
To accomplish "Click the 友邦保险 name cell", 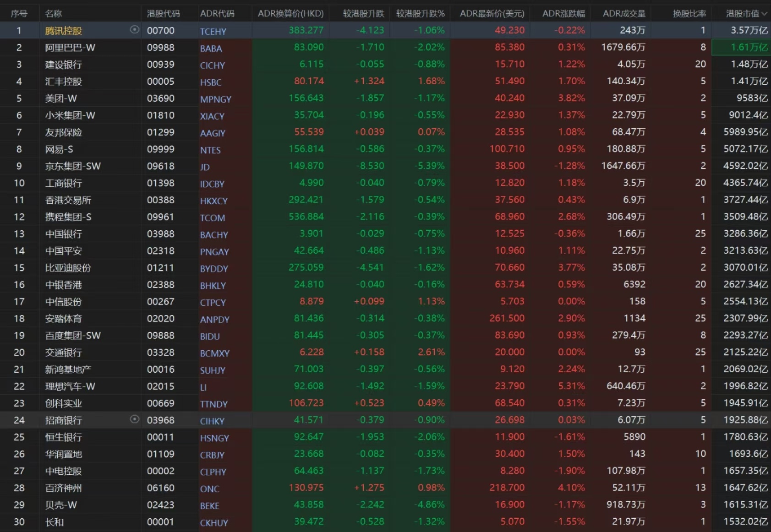I will (64, 132).
